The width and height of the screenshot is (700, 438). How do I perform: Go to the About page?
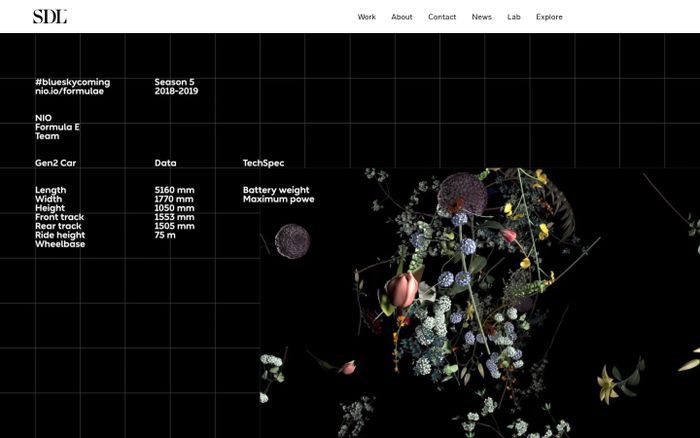pyautogui.click(x=401, y=17)
